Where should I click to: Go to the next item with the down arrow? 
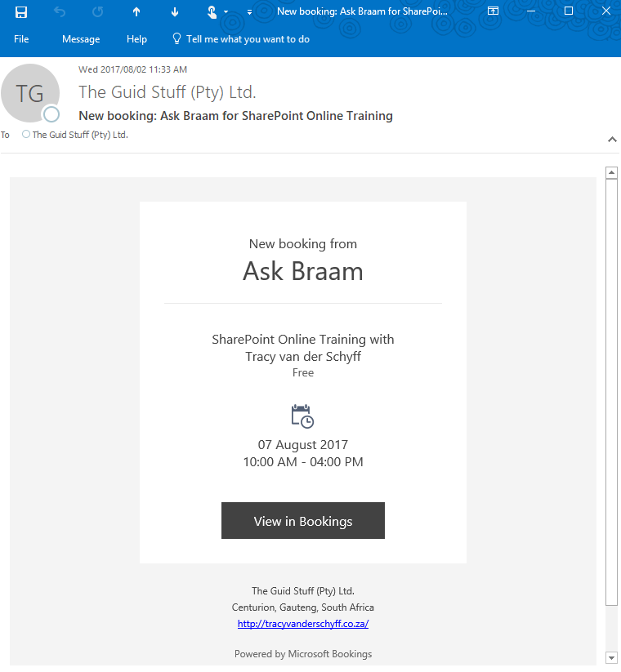point(175,11)
